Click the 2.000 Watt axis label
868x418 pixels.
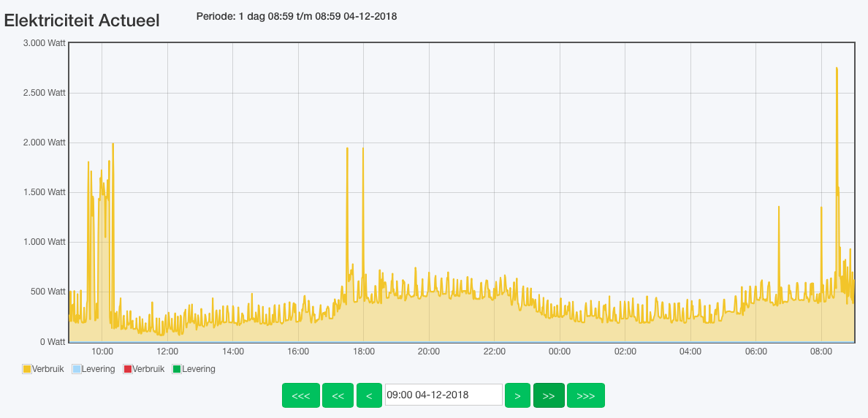click(x=45, y=142)
